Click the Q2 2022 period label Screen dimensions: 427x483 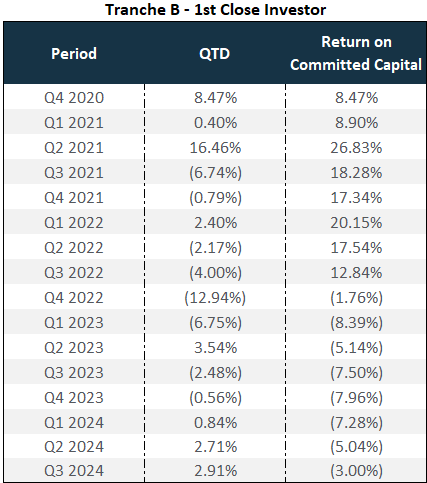coord(74,248)
